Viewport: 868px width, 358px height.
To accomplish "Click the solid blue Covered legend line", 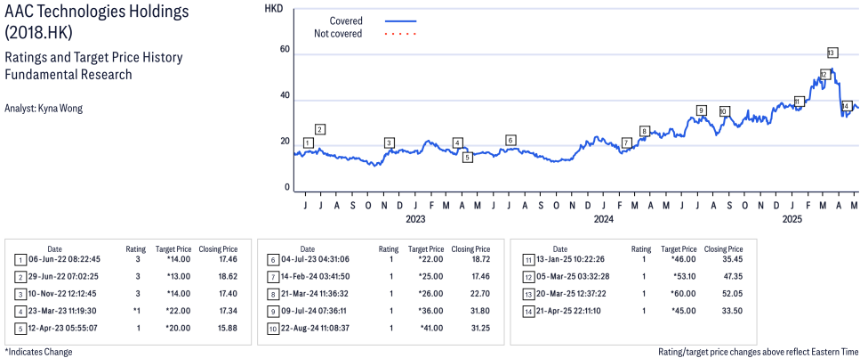I will pyautogui.click(x=400, y=21).
